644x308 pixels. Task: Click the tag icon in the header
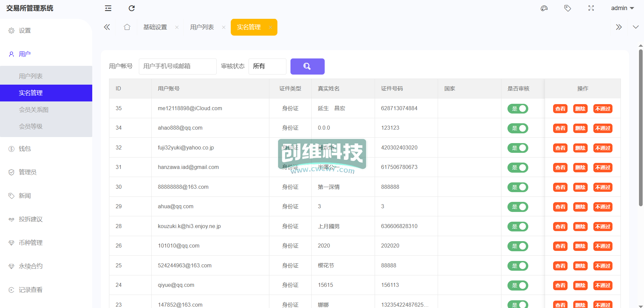(x=568, y=8)
